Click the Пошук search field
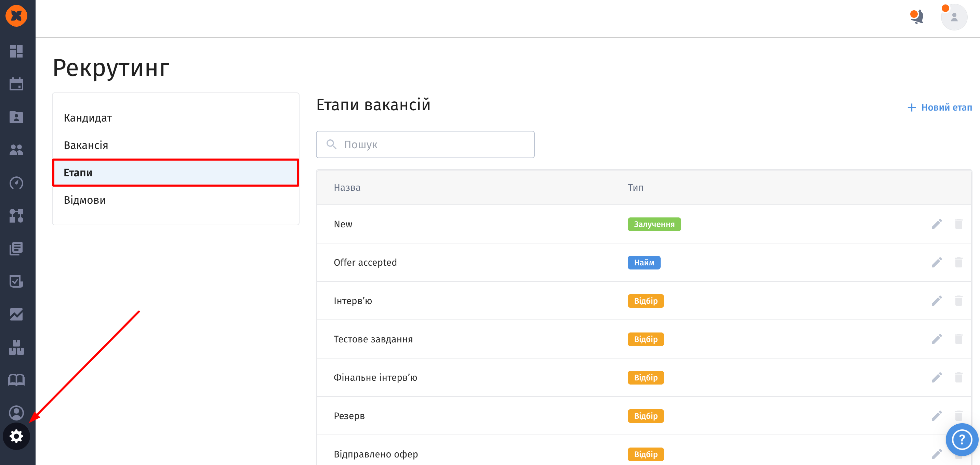Screen dimensions: 980x465 [x=425, y=145]
